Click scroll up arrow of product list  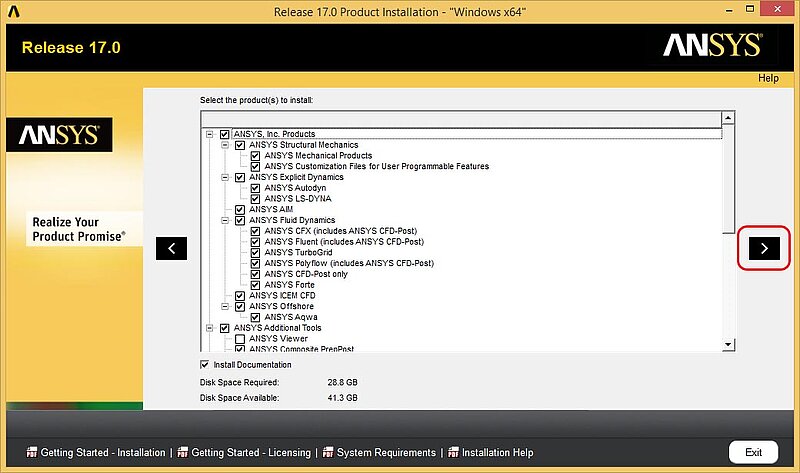coord(728,118)
